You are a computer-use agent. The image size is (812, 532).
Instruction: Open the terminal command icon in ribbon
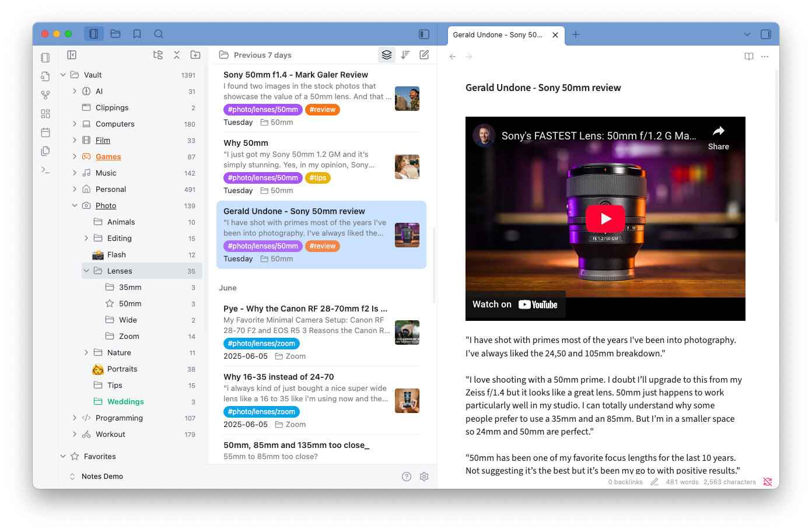(45, 170)
